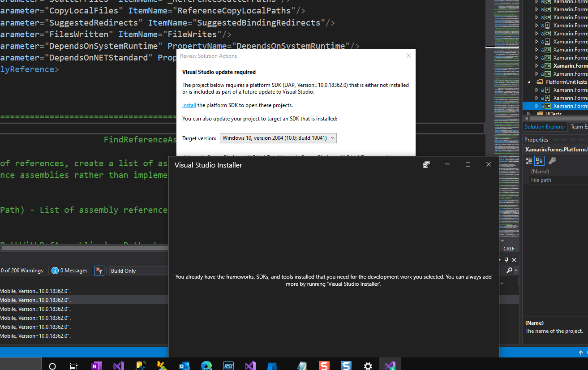
Task: Pin the Error List panel
Action: pyautogui.click(x=507, y=260)
